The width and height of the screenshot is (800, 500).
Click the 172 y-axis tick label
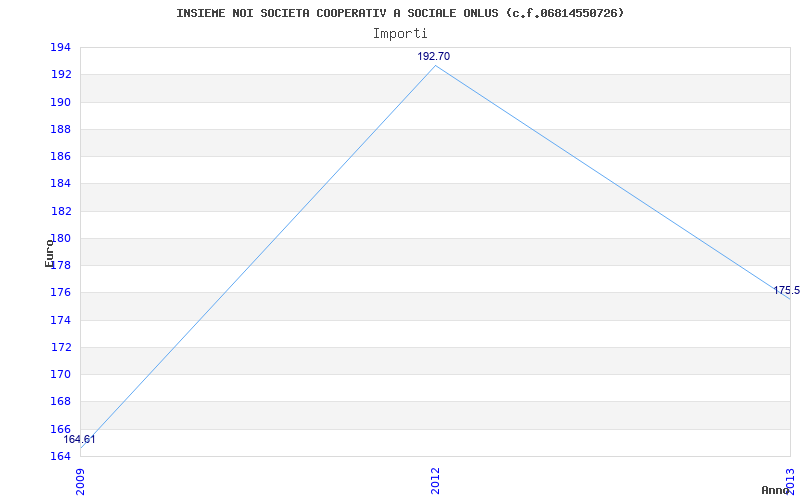(60, 347)
